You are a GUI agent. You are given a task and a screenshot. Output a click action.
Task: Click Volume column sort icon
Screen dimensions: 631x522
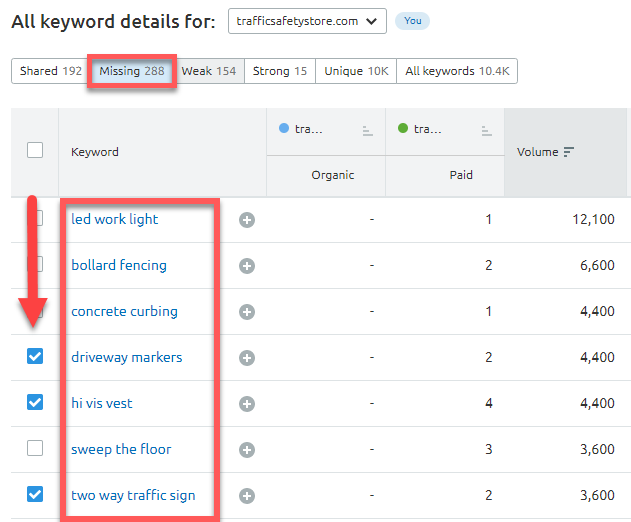pos(569,152)
